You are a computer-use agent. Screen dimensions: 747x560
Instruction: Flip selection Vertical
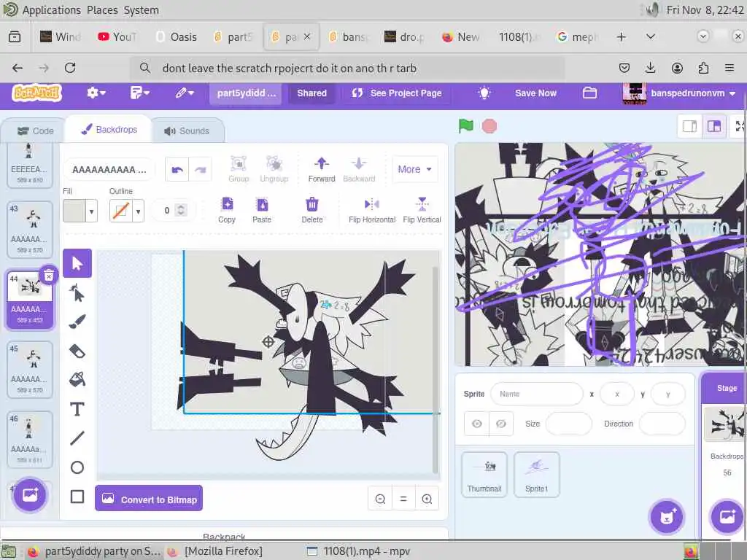[422, 210]
